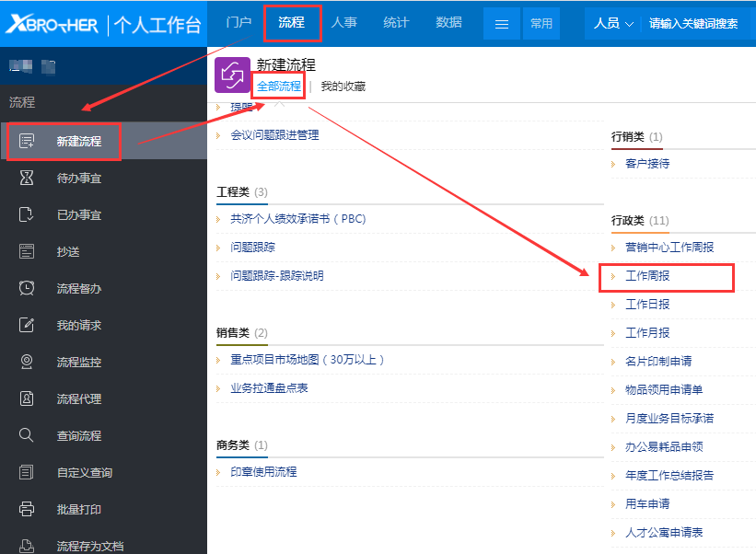Expand the 人员 search type dropdown
The image size is (756, 554).
613,24
